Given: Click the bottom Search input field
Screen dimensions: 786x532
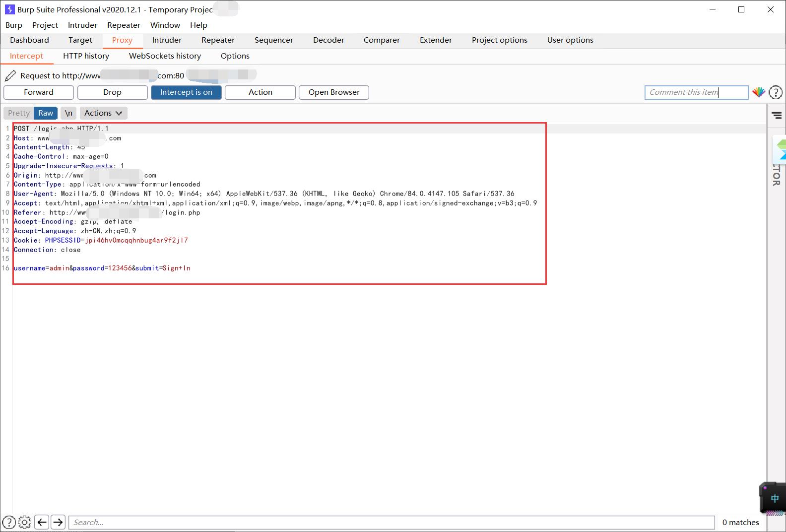Looking at the screenshot, I should click(x=392, y=522).
